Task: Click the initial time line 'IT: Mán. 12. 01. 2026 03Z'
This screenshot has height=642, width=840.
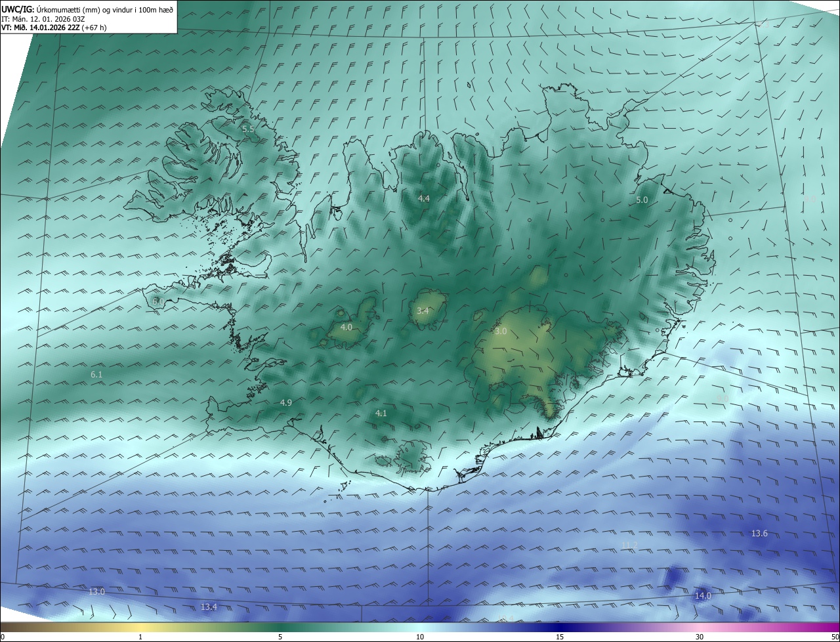Action: point(43,18)
